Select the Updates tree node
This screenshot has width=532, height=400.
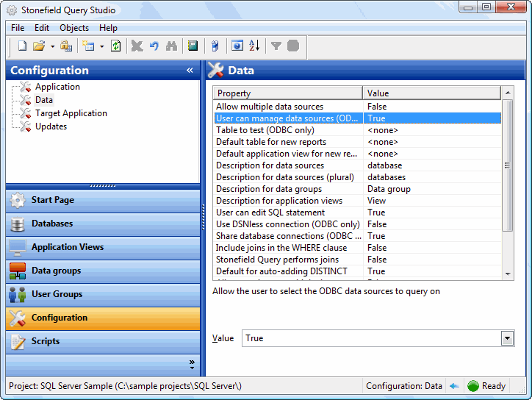51,126
